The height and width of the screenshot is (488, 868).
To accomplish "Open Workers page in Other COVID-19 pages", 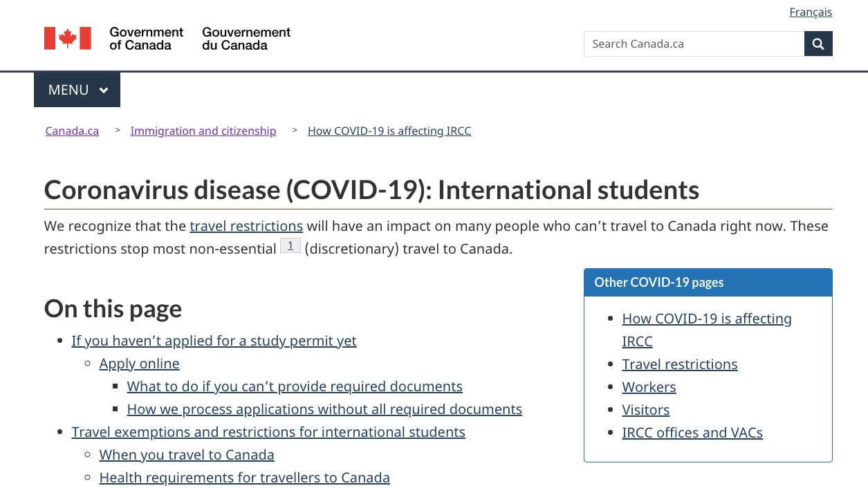I will (x=649, y=387).
